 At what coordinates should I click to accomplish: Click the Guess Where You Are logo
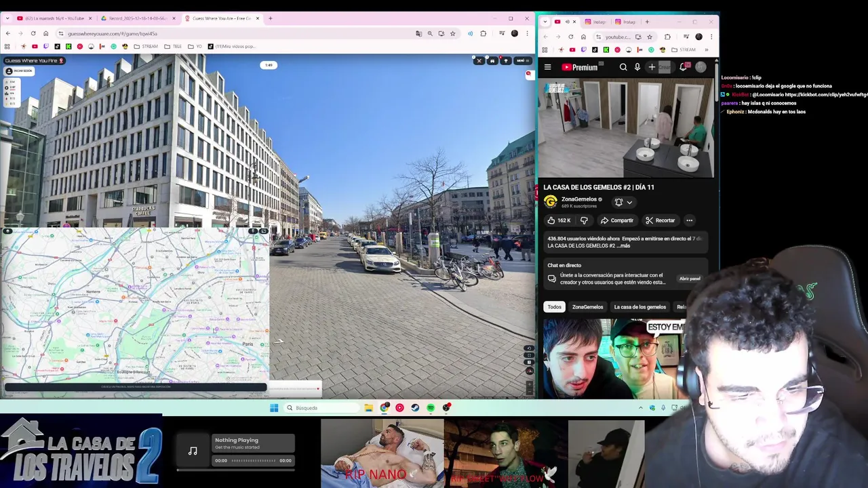point(34,60)
